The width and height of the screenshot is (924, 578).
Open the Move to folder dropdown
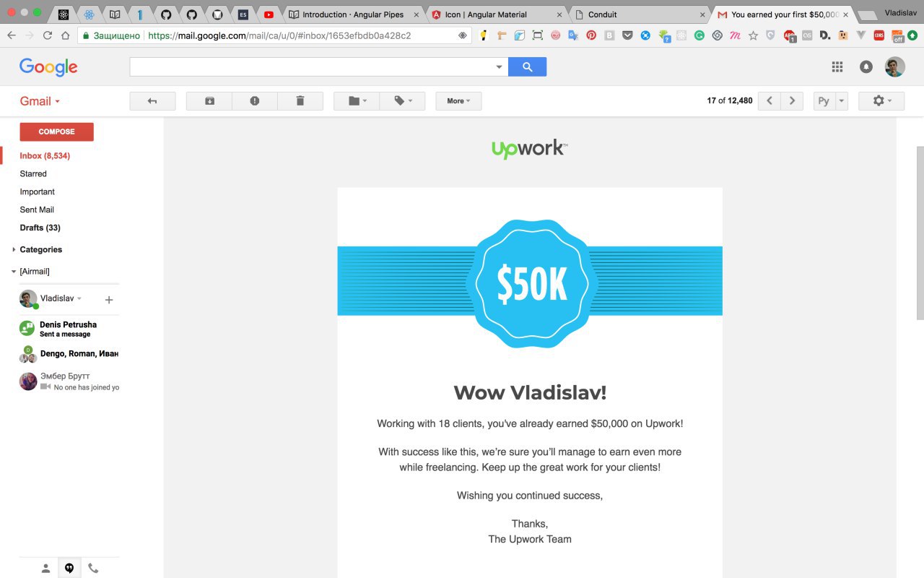coord(357,101)
